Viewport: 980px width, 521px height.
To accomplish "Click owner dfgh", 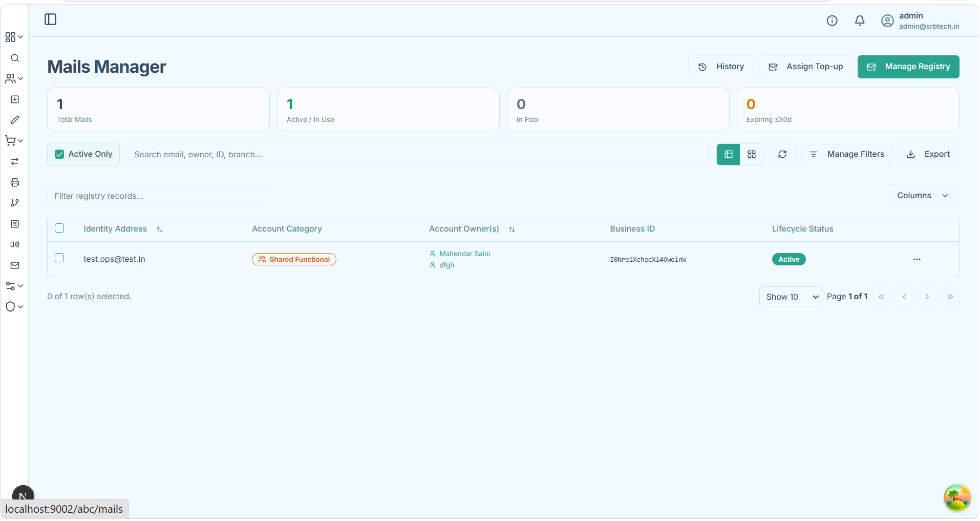I will [442, 265].
